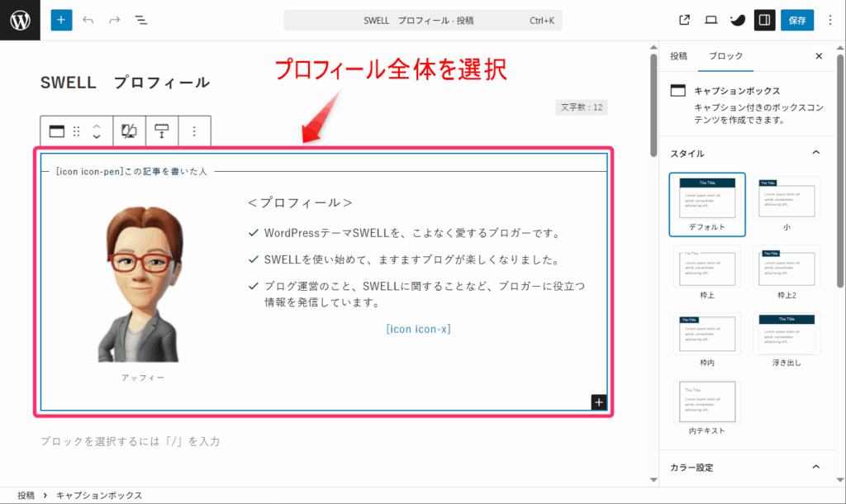Open command palette showing SWELL プロフィール title

(422, 21)
